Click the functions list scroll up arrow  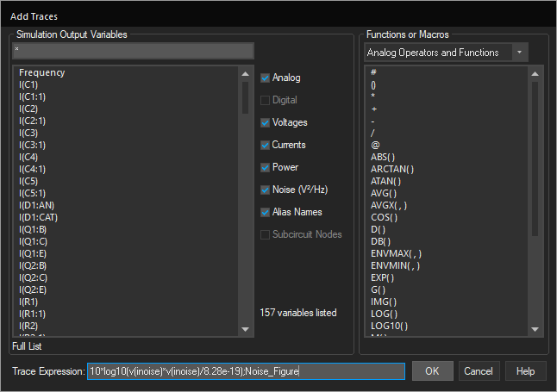[x=535, y=74]
